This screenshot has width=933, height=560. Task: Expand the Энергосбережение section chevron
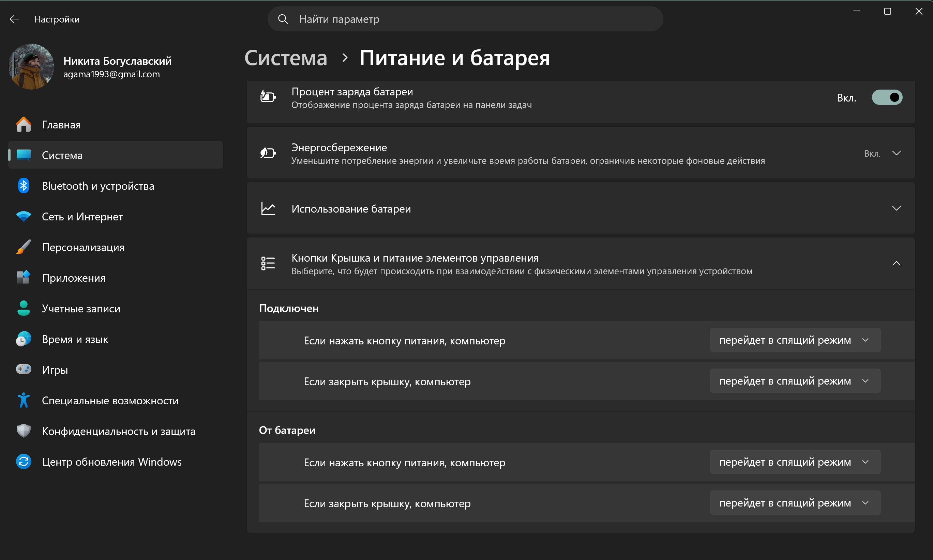pyautogui.click(x=897, y=153)
